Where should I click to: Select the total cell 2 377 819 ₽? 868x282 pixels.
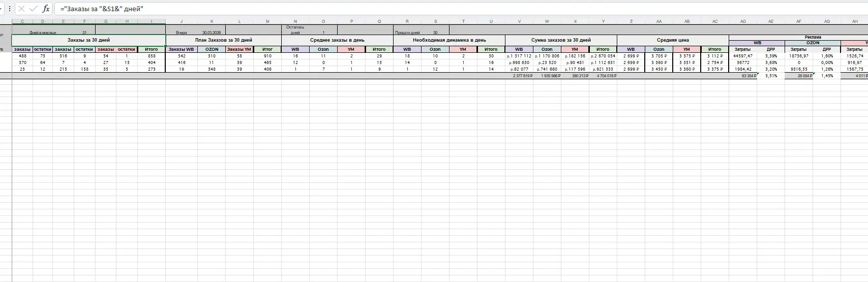coord(519,76)
